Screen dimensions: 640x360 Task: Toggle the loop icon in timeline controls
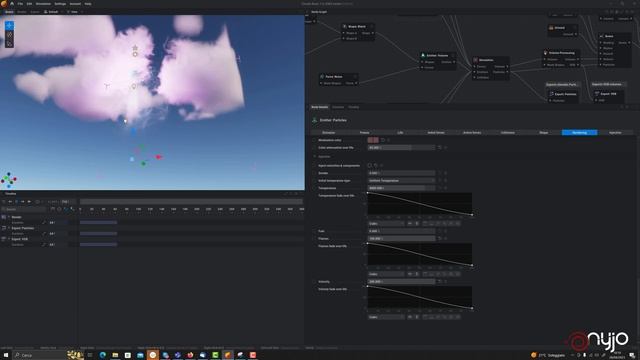click(x=37, y=202)
